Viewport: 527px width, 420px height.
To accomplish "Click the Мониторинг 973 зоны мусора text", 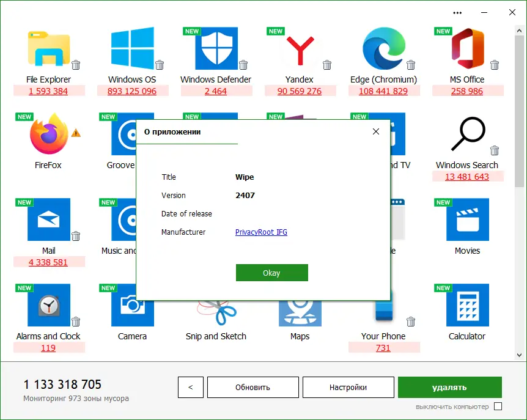I will click(x=76, y=399).
